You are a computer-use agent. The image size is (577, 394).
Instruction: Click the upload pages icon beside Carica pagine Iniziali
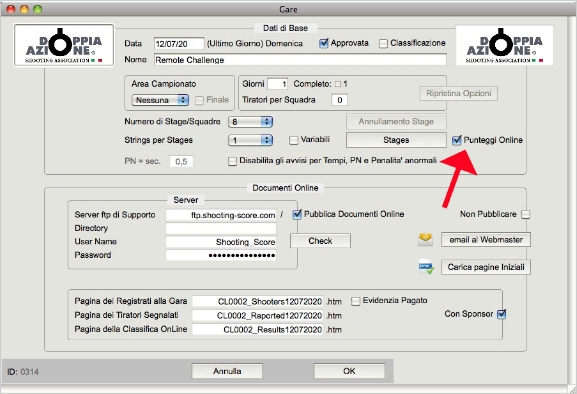click(x=426, y=267)
